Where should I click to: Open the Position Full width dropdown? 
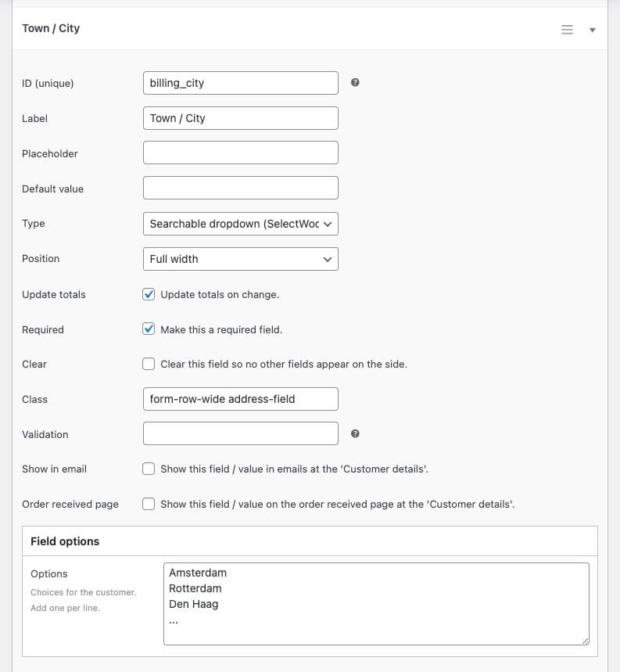241,259
